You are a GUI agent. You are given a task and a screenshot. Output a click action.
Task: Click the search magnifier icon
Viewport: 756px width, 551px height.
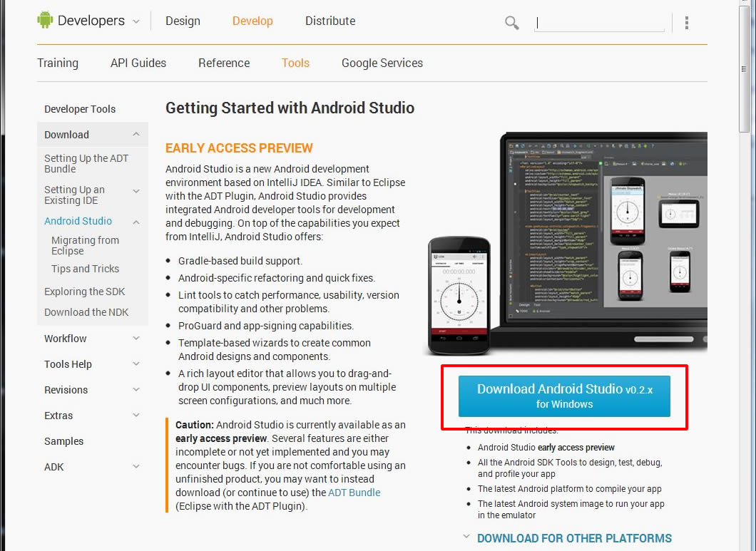coord(511,23)
